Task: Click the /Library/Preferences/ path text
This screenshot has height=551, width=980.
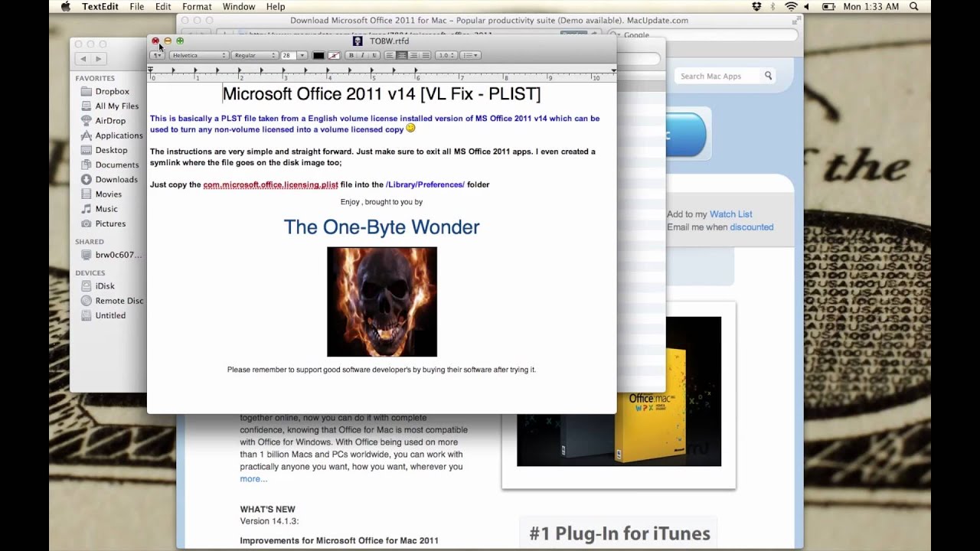Action: pos(425,184)
